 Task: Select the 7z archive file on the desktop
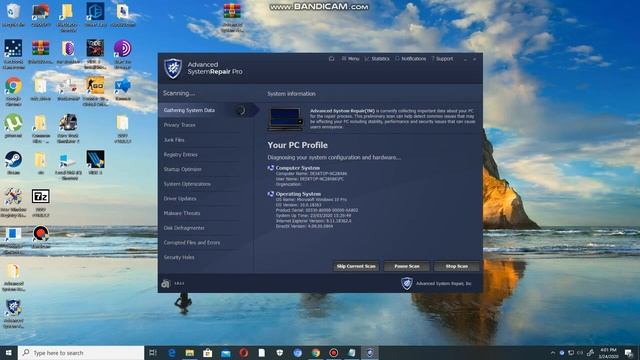tap(41, 202)
